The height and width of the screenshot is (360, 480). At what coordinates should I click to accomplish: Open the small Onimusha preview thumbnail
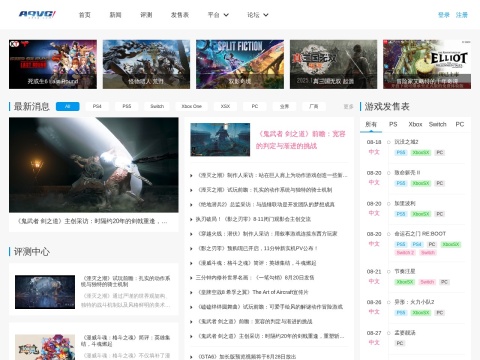click(x=220, y=139)
